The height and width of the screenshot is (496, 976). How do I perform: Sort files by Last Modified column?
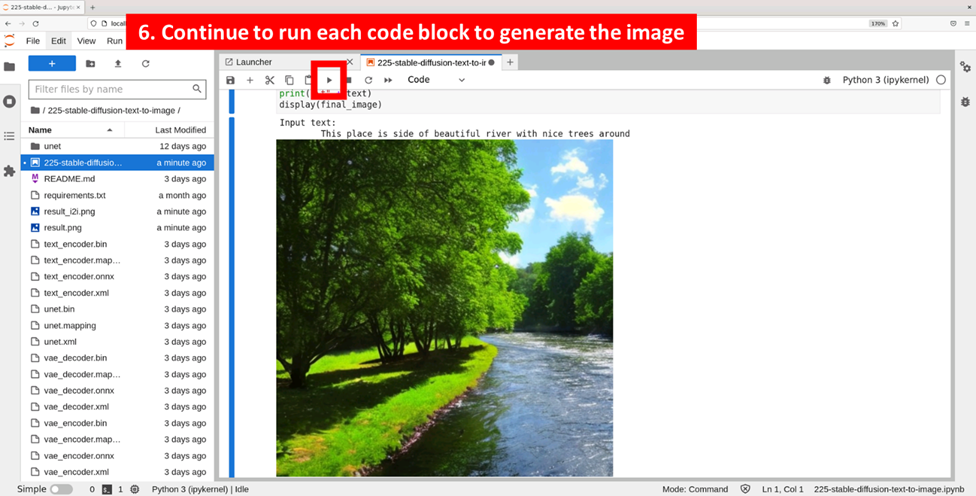(170, 130)
